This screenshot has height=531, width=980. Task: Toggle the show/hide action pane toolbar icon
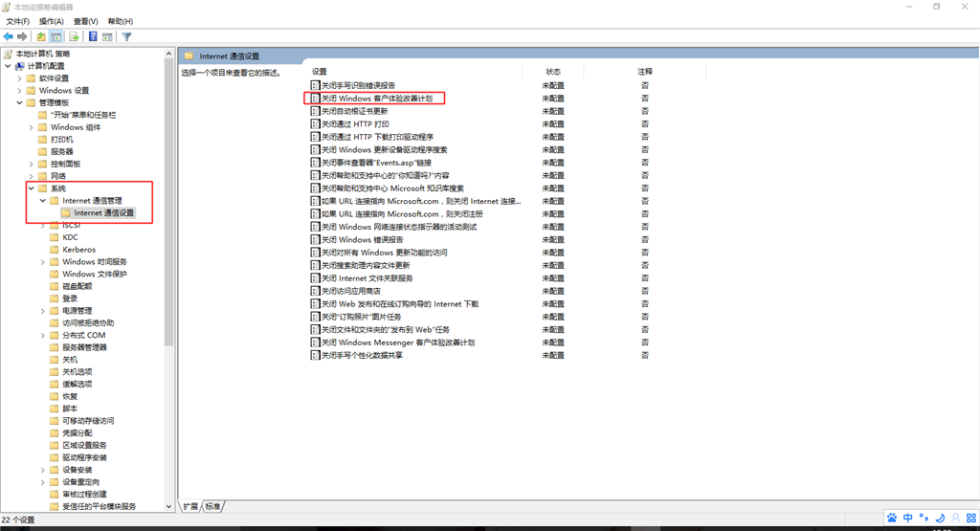coord(107,37)
